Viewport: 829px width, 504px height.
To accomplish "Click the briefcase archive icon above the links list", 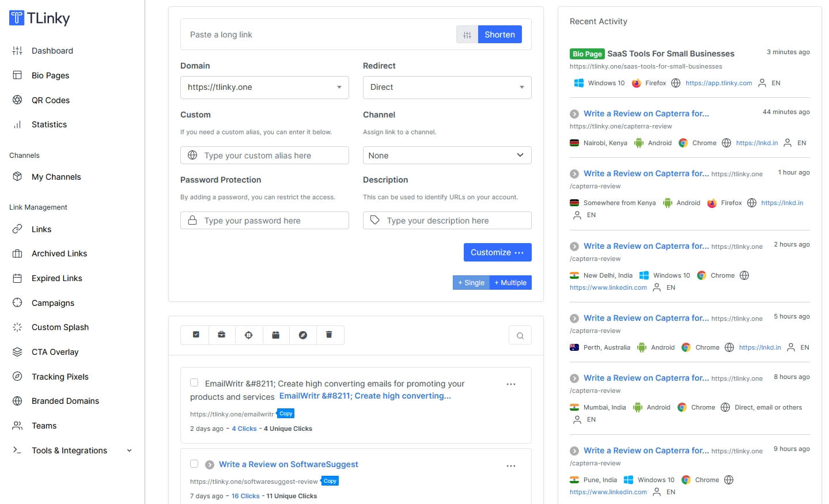I will [222, 335].
